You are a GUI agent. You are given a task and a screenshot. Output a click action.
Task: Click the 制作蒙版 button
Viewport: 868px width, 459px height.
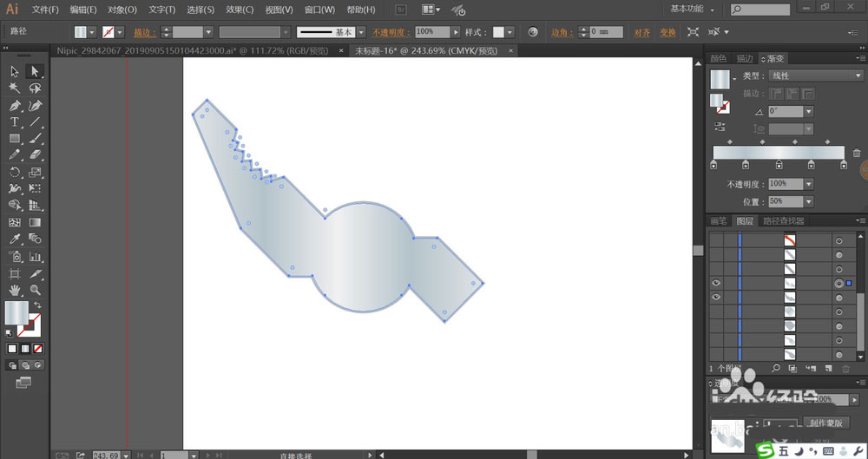(826, 423)
